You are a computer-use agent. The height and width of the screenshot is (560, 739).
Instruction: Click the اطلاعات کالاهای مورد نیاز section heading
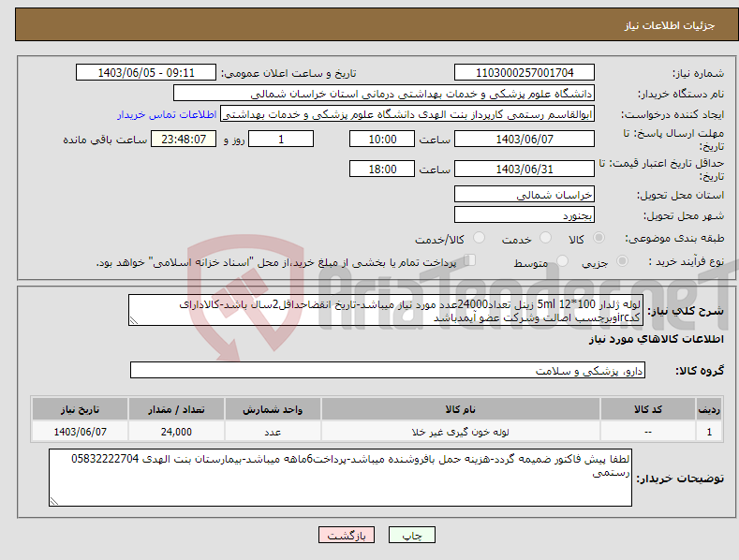656,339
